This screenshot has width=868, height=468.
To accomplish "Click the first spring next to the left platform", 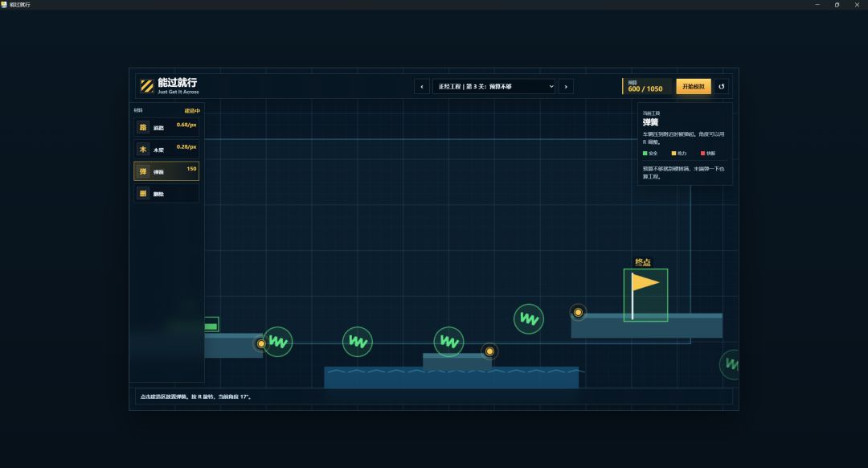I will click(277, 342).
